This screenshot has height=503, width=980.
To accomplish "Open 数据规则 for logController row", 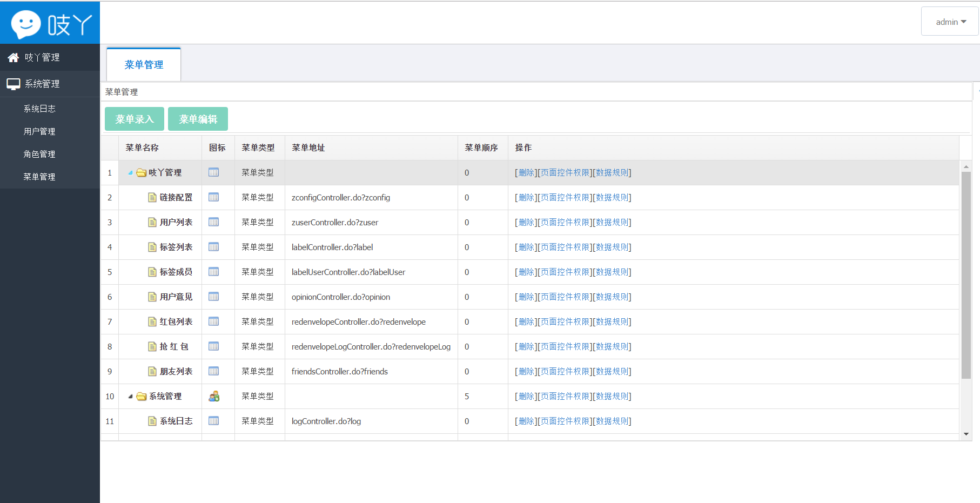I will (612, 421).
